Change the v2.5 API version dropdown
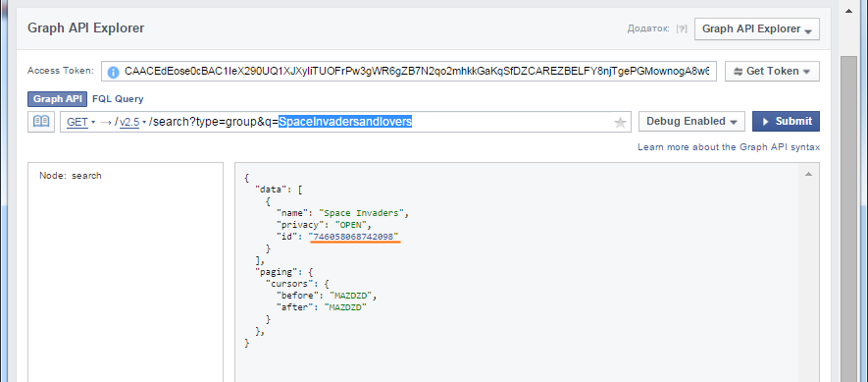This screenshot has height=382, width=868. point(132,122)
